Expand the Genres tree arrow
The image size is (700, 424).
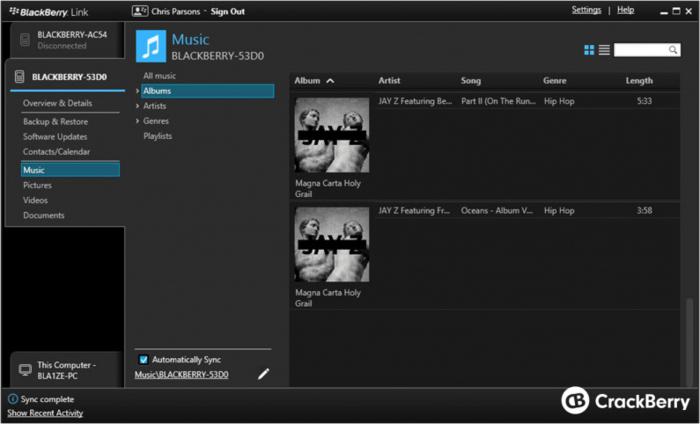pos(138,121)
